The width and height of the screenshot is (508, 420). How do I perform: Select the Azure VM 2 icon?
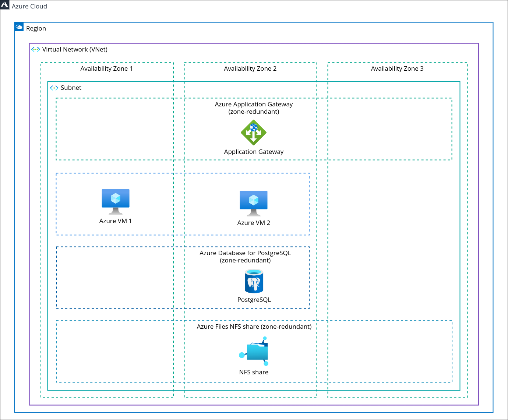[x=254, y=204]
